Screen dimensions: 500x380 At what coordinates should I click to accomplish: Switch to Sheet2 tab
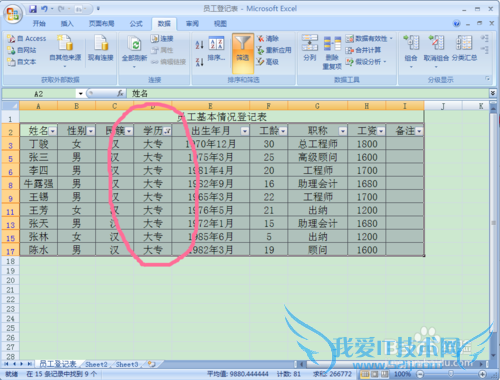96,364
